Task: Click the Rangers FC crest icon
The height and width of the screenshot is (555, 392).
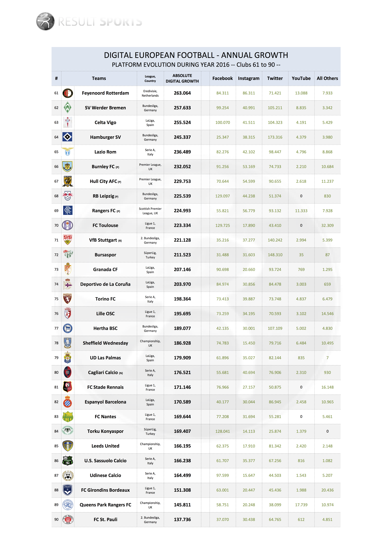Action: point(68,211)
